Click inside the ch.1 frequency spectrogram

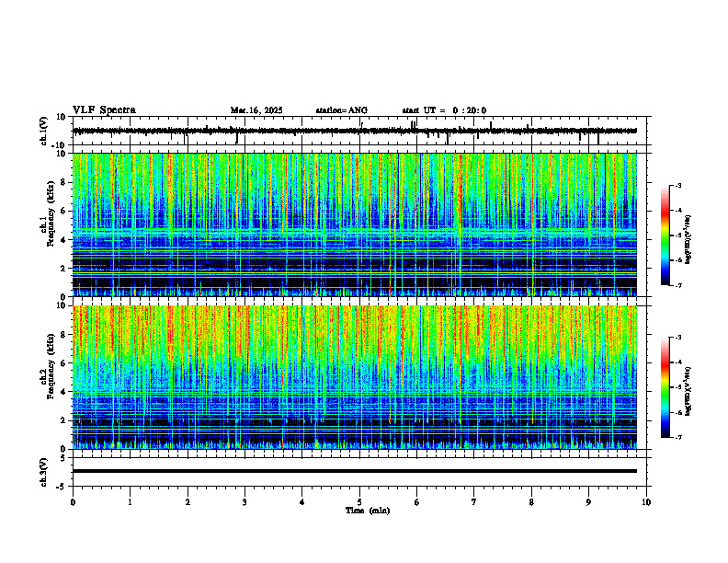(355, 224)
